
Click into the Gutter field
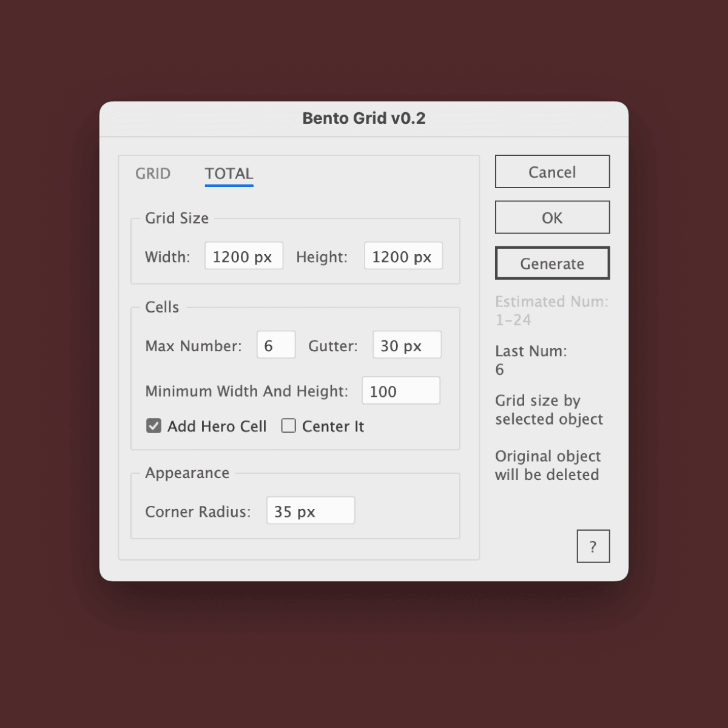[x=406, y=345]
